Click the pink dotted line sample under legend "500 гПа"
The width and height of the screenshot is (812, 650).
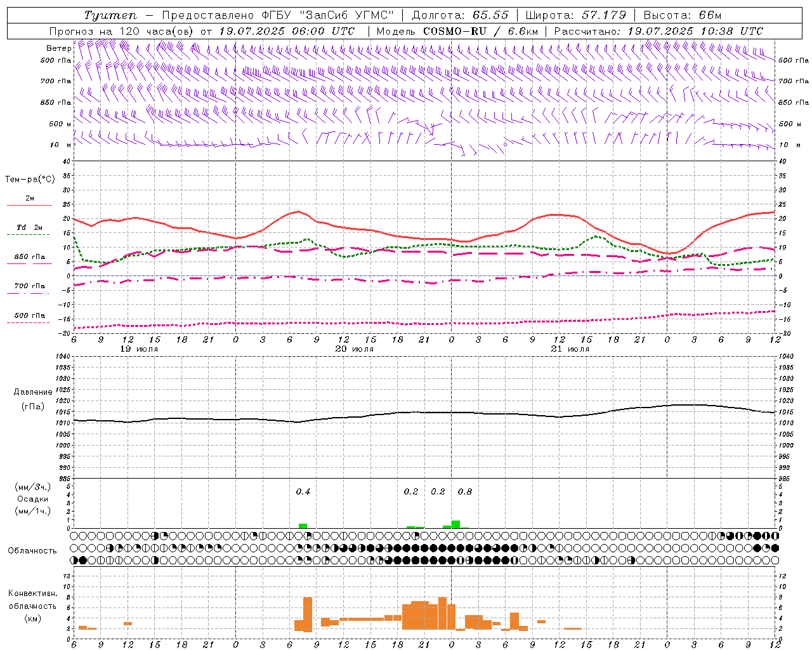pos(28,322)
